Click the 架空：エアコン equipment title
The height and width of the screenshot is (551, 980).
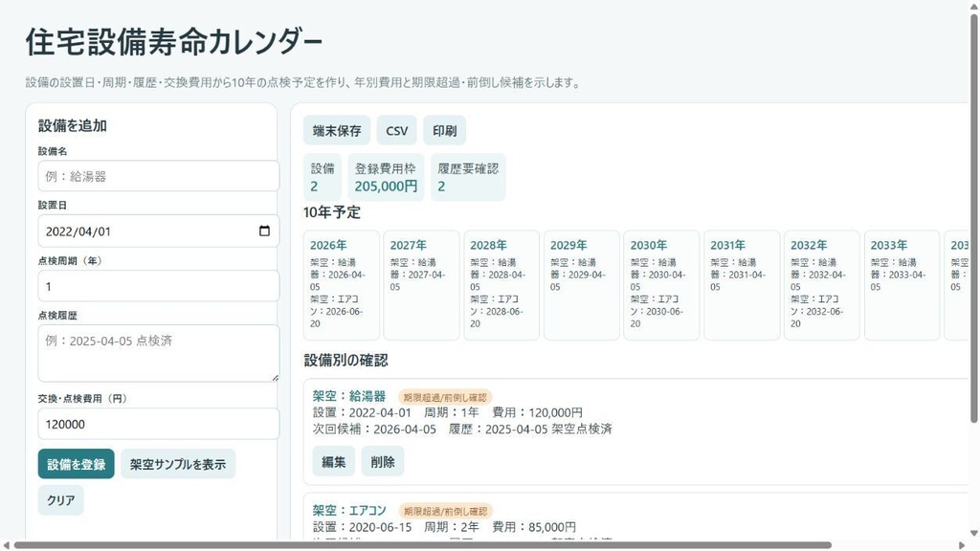coord(349,511)
